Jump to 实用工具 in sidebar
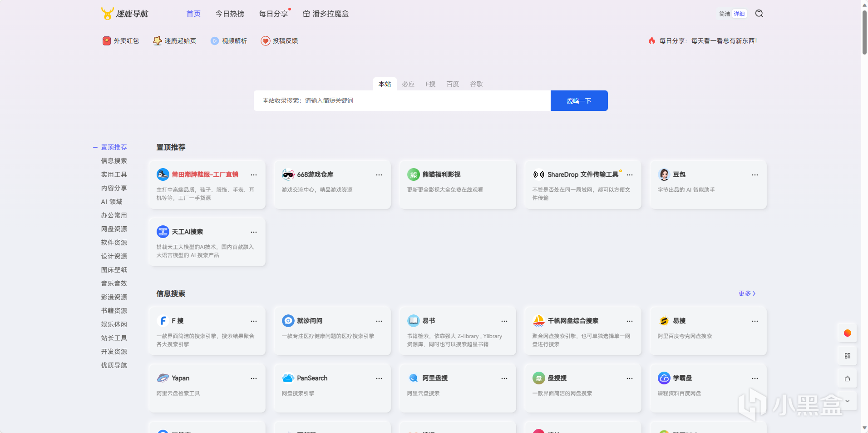 114,174
